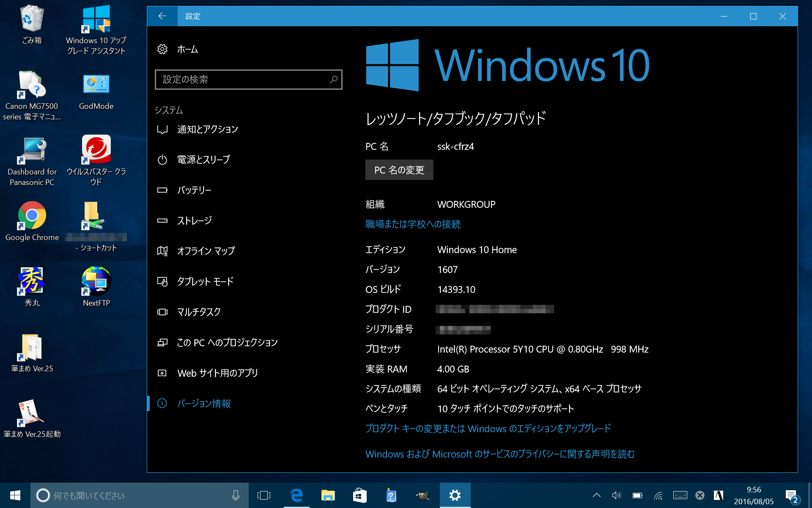Viewport: 812px width, 508px height.
Task: Select 筆まめ Ver.25起動 desktop icon
Action: tap(32, 419)
